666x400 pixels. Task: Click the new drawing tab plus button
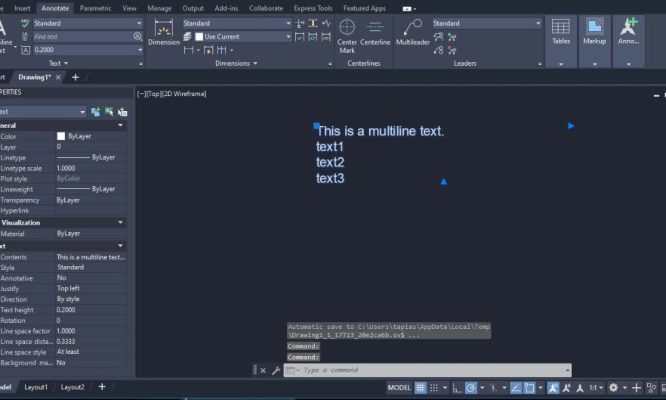click(x=75, y=77)
